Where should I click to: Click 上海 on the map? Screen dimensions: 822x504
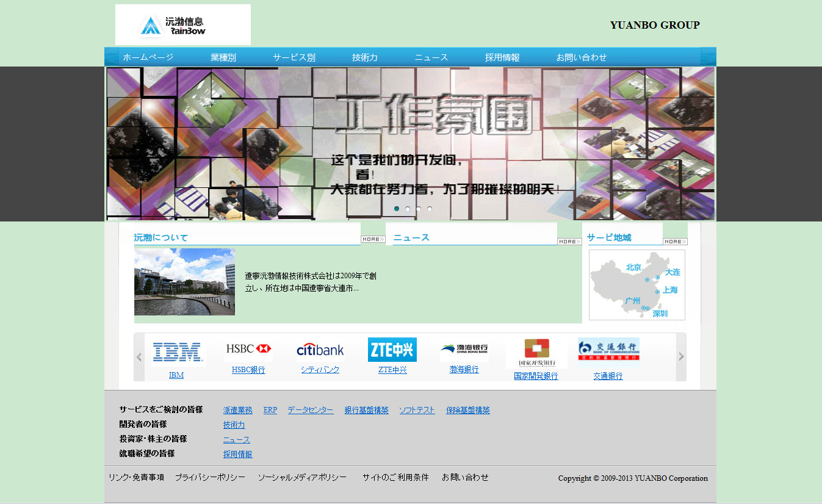click(x=670, y=290)
